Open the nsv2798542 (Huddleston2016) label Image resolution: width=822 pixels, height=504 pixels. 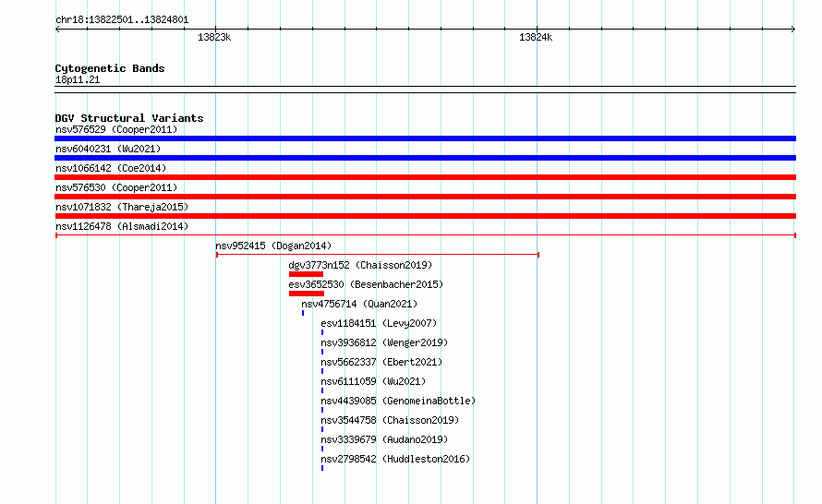[x=395, y=459]
